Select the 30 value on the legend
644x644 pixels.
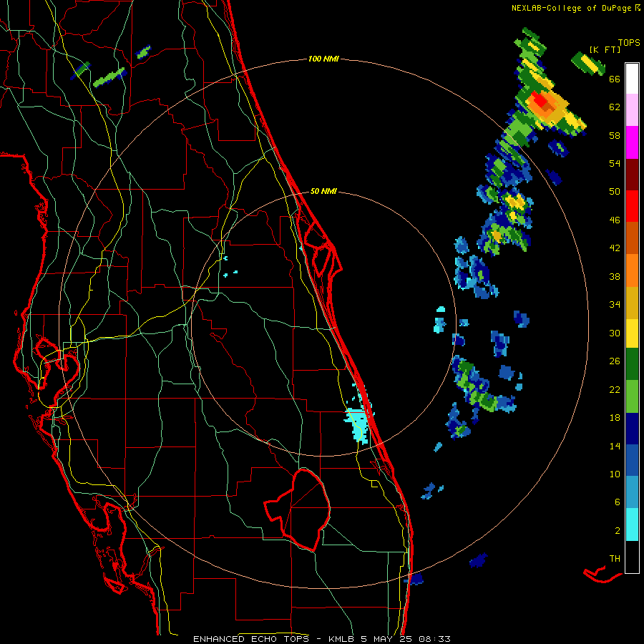point(615,333)
